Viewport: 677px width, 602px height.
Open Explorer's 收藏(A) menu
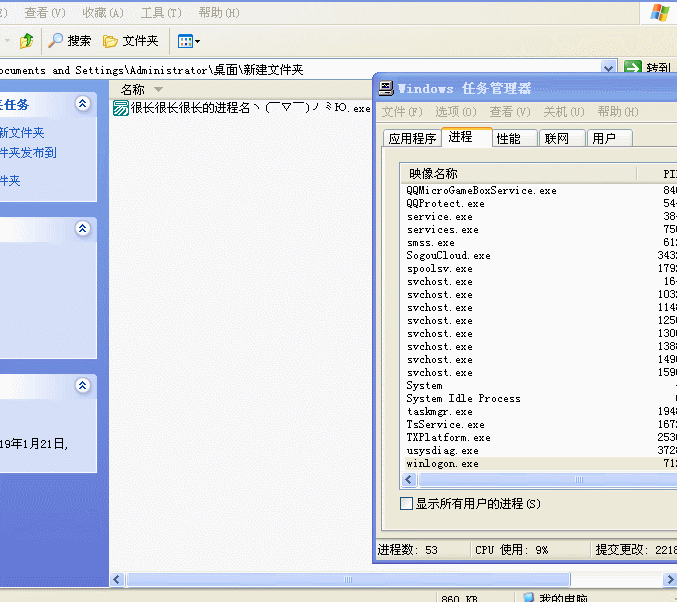103,13
